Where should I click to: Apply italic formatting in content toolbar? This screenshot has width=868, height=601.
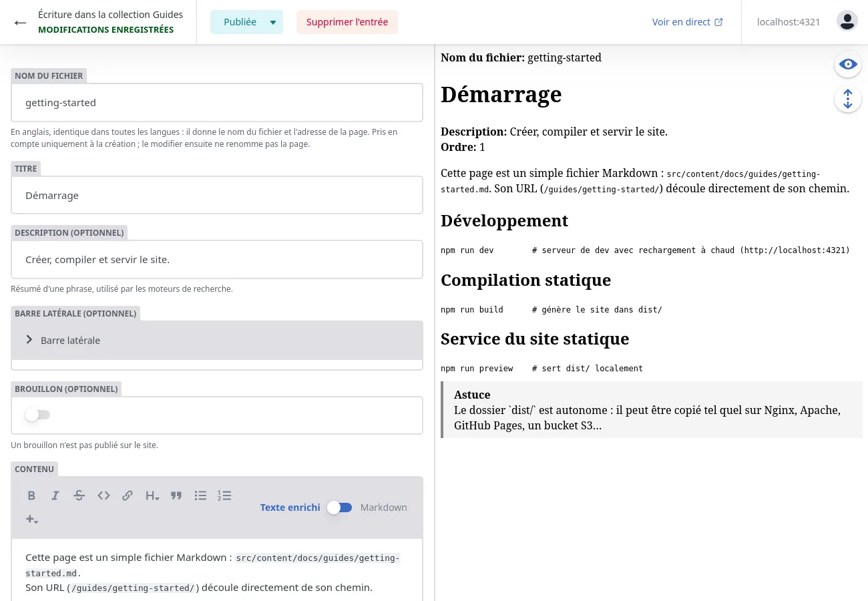click(x=55, y=495)
